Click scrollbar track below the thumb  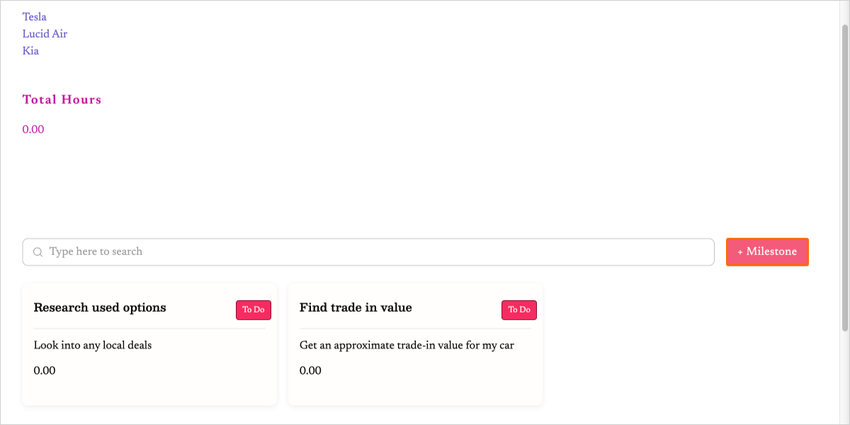click(x=844, y=380)
